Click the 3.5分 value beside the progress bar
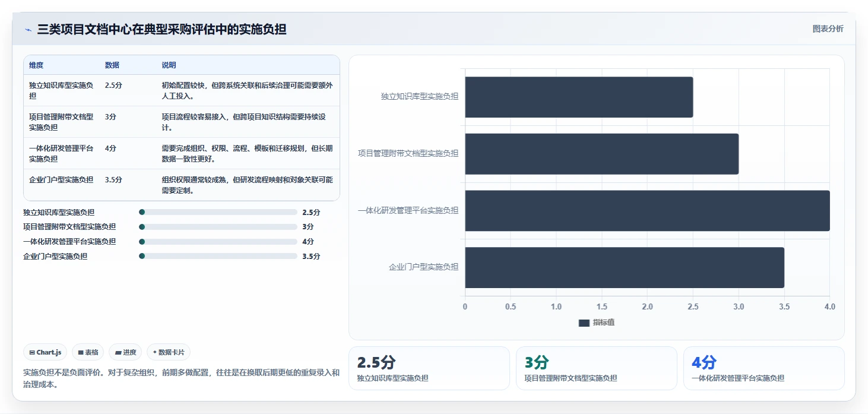The height and width of the screenshot is (414, 868). [x=311, y=257]
